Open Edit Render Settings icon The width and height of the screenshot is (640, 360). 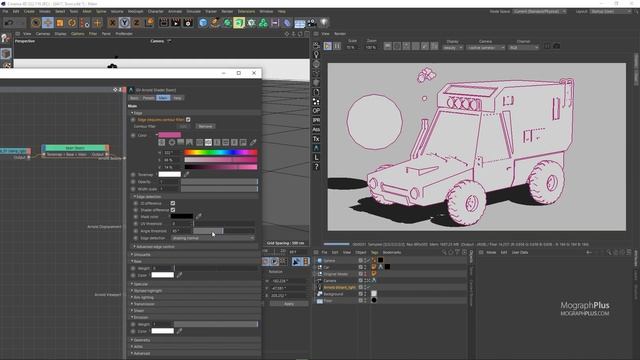tap(188, 23)
